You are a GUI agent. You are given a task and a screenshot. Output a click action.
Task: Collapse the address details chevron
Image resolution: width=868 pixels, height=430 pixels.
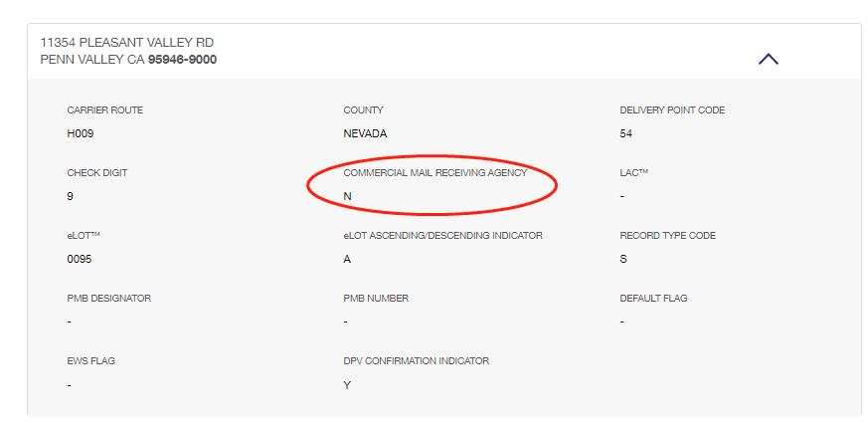(769, 60)
